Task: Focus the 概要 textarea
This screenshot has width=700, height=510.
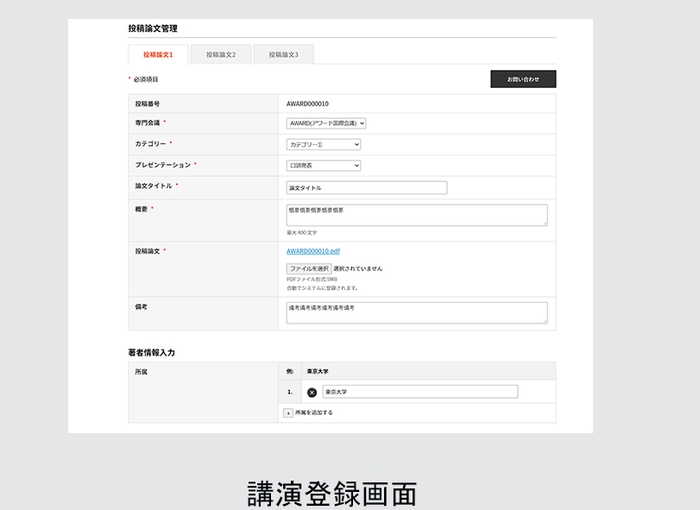Action: point(415,214)
